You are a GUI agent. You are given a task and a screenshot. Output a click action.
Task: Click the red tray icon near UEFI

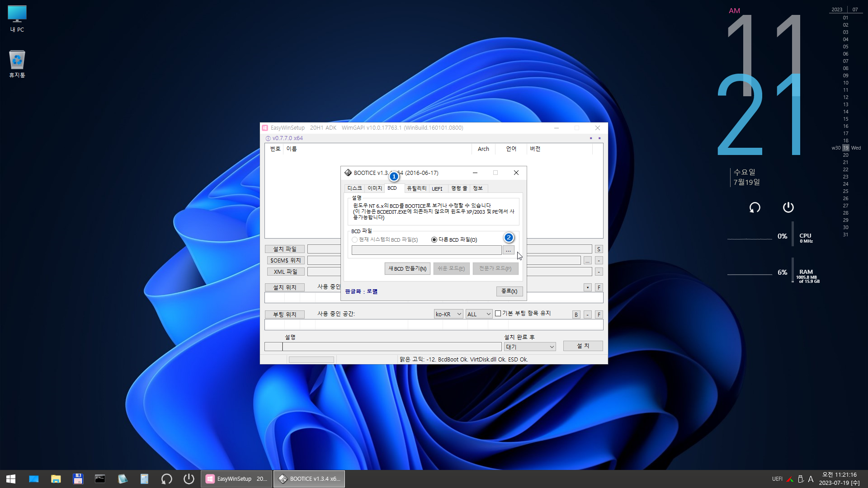click(790, 479)
